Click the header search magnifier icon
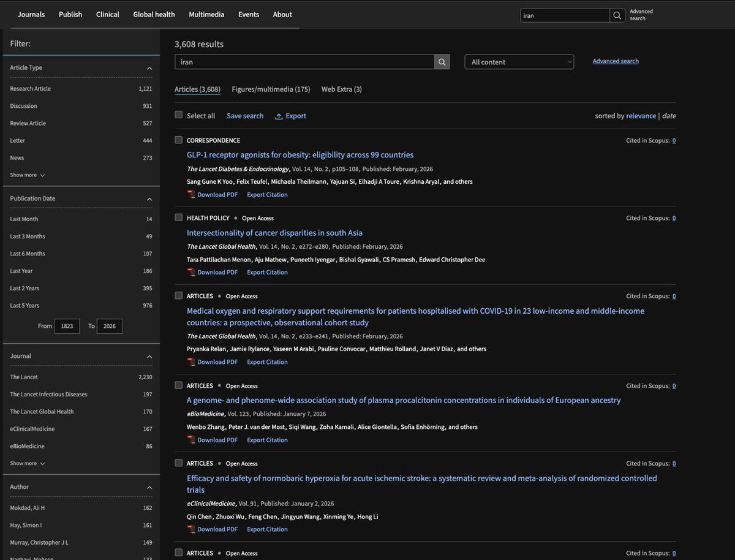 617,15
